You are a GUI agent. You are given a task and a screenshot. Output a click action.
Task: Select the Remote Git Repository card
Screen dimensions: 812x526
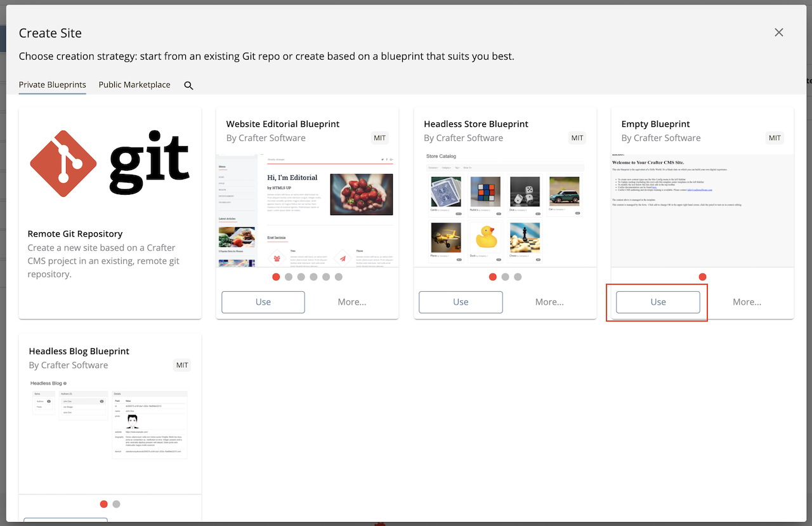click(x=110, y=213)
